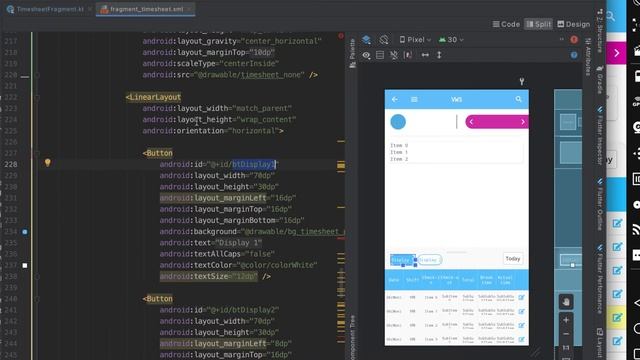The image size is (640, 360).
Task: Click the back arrow in preview app bar
Action: point(395,99)
